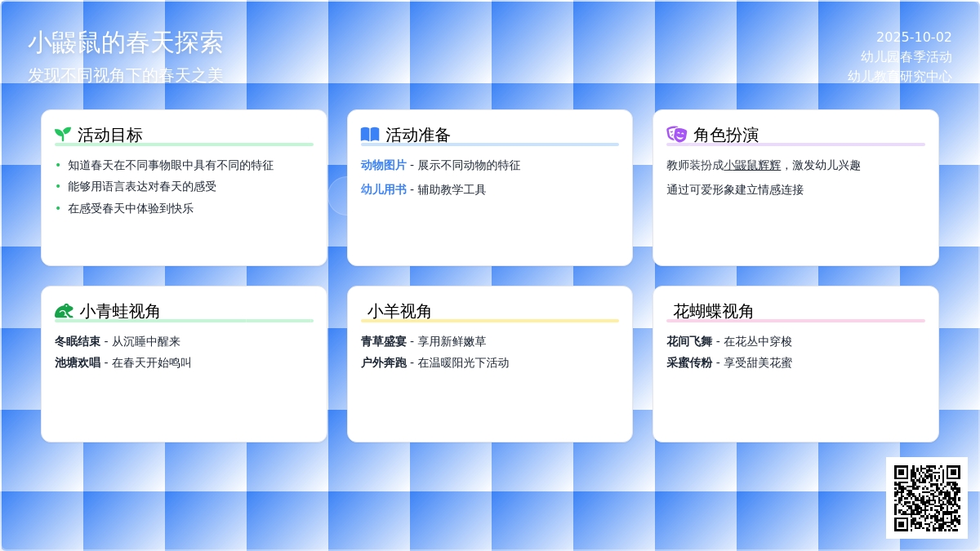Open the 幼儿用书 blue link
Screen dimensions: 980x551
(383, 189)
